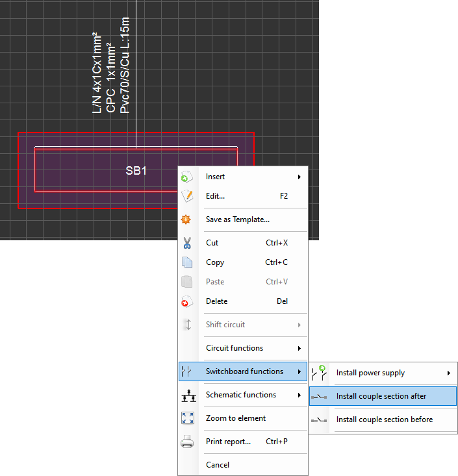Viewport: 458px width, 476px height.
Task: Expand the Circuit functions arrow
Action: coord(299,348)
